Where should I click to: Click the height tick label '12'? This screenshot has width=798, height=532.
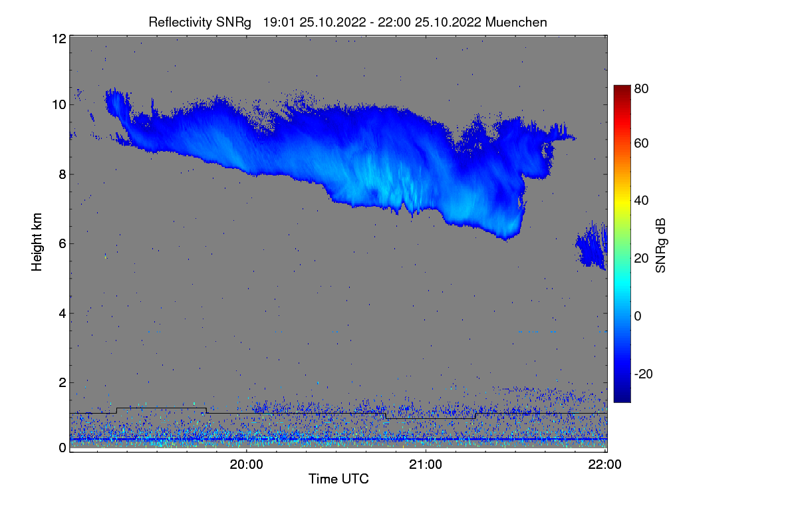(59, 39)
